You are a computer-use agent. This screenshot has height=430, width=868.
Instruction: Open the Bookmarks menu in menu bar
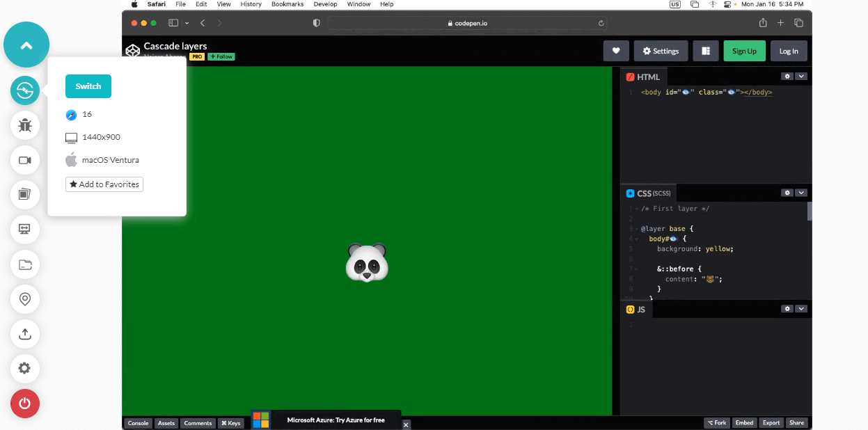[x=287, y=4]
